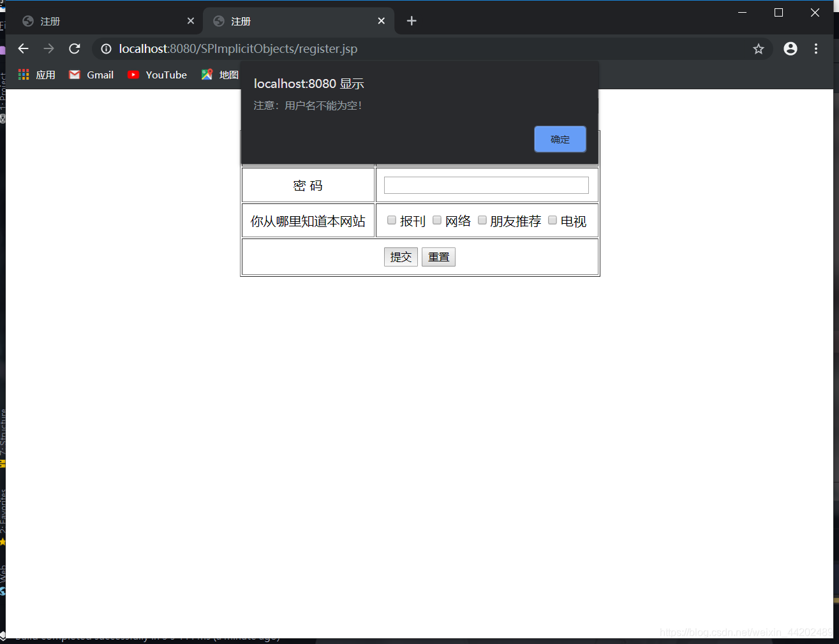Select the active second 注册 tab
The image size is (839, 644).
(x=299, y=21)
